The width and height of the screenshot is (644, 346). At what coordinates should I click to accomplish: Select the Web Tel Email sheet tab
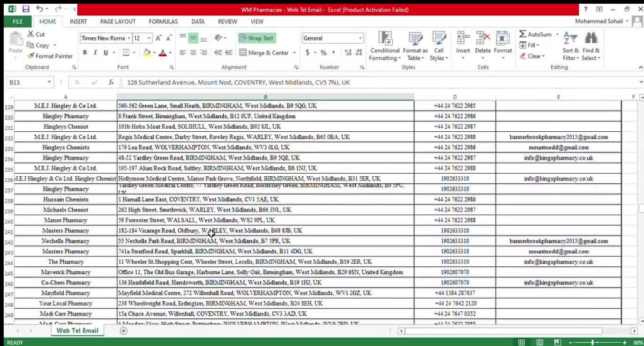(77, 331)
